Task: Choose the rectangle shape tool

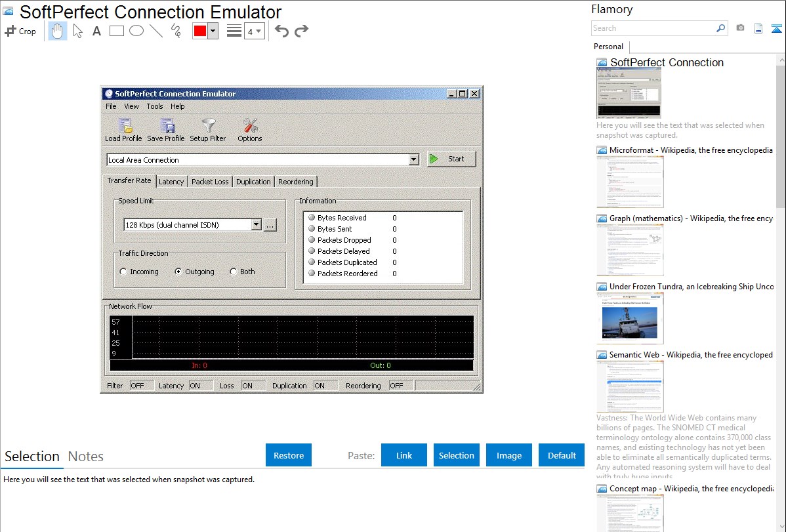Action: coord(117,31)
